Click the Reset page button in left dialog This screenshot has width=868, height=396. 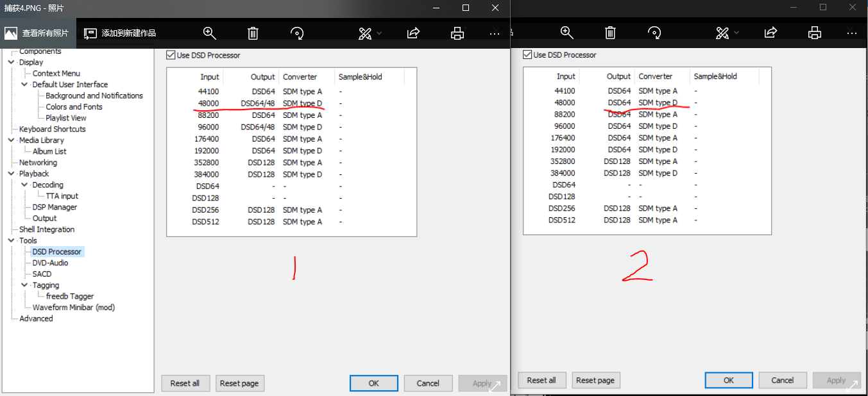239,383
